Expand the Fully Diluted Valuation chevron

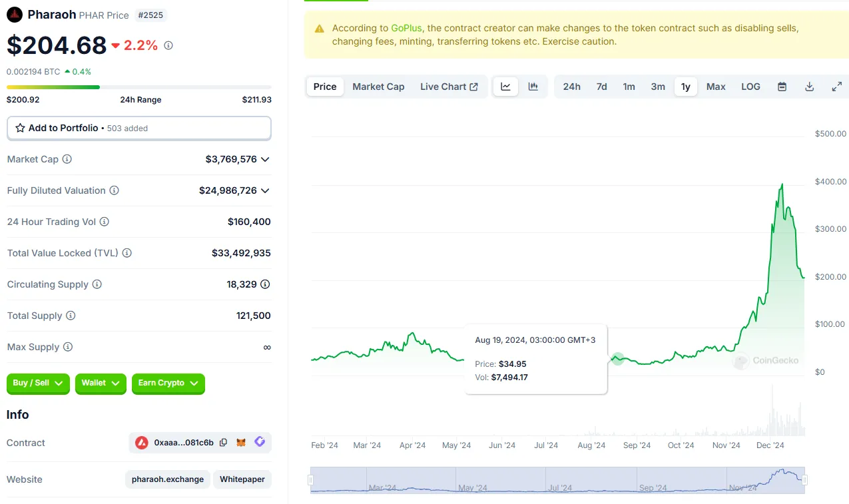click(x=265, y=191)
